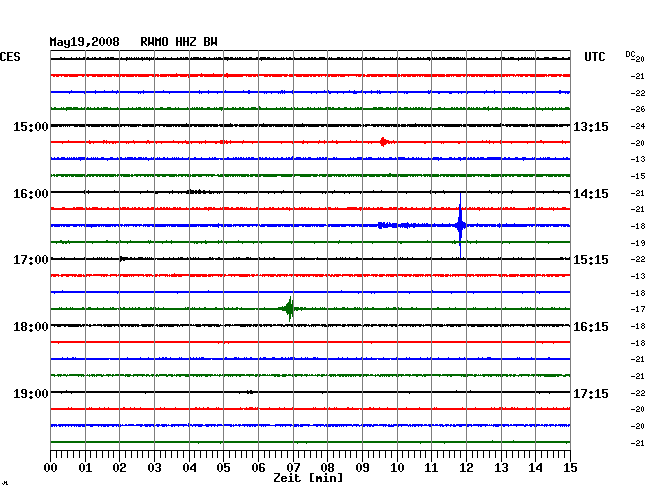The height and width of the screenshot is (494, 650).
Task: Click the 13:15 UTC time label
Action: coord(591,127)
